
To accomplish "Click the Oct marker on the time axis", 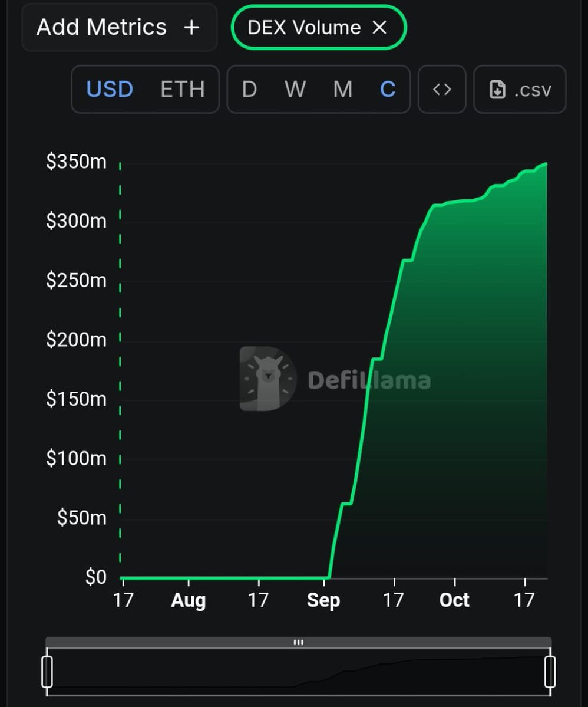I will (454, 601).
